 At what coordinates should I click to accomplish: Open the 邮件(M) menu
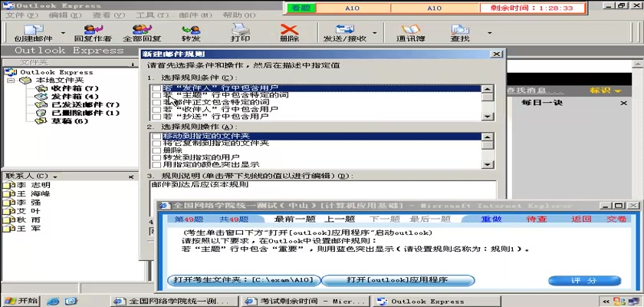click(x=195, y=15)
